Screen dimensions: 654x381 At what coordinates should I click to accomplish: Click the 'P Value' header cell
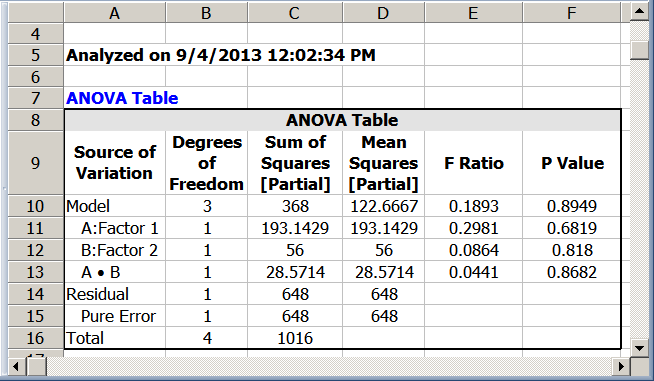(x=572, y=163)
